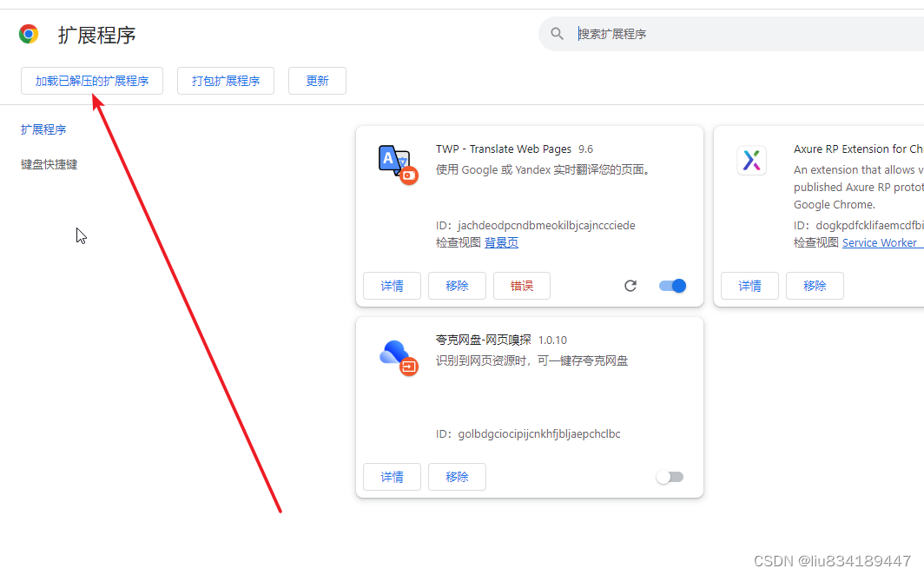The height and width of the screenshot is (575, 924).
Task: Click the version 1.0.10 label
Action: (x=552, y=340)
